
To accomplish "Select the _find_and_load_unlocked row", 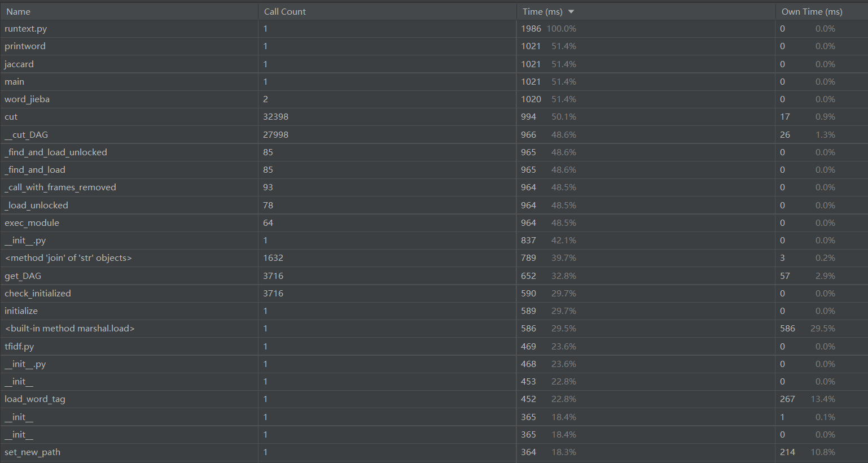I will 56,152.
